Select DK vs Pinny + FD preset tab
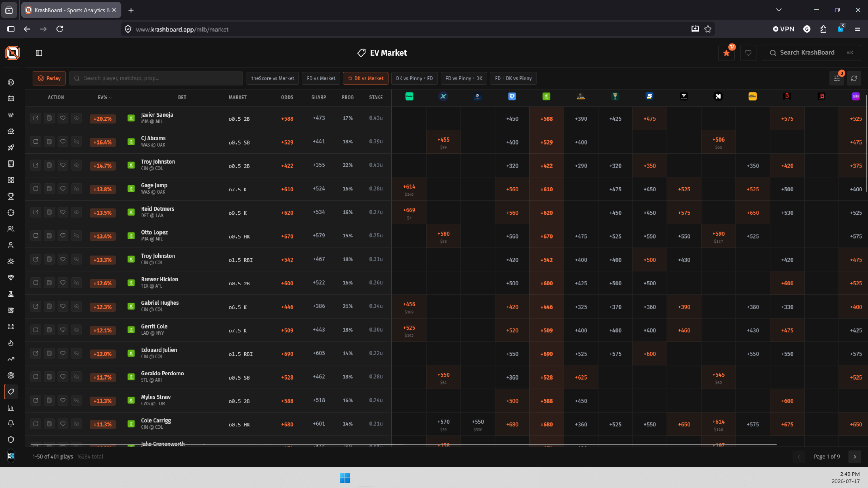This screenshot has height=488, width=868. click(x=414, y=78)
